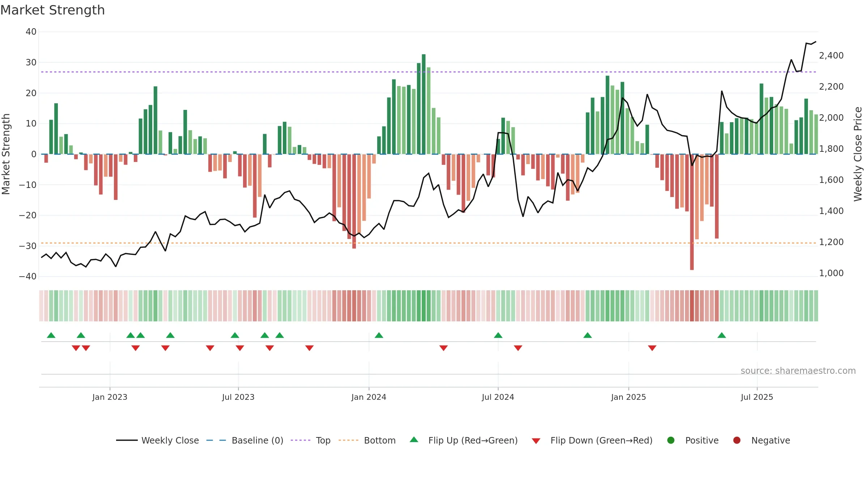The height and width of the screenshot is (488, 868).
Task: Click the source: sharemaestro.com text
Action: pos(798,371)
